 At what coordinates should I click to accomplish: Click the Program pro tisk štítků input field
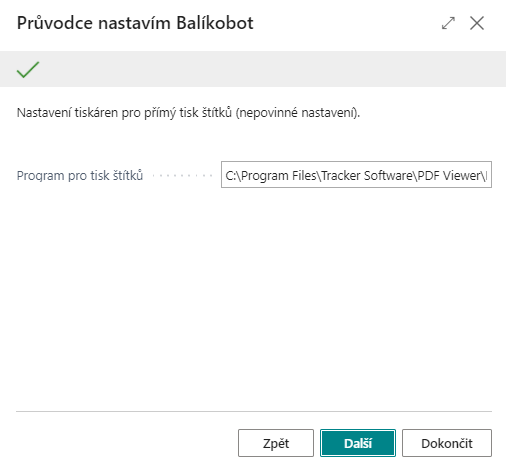click(x=356, y=175)
